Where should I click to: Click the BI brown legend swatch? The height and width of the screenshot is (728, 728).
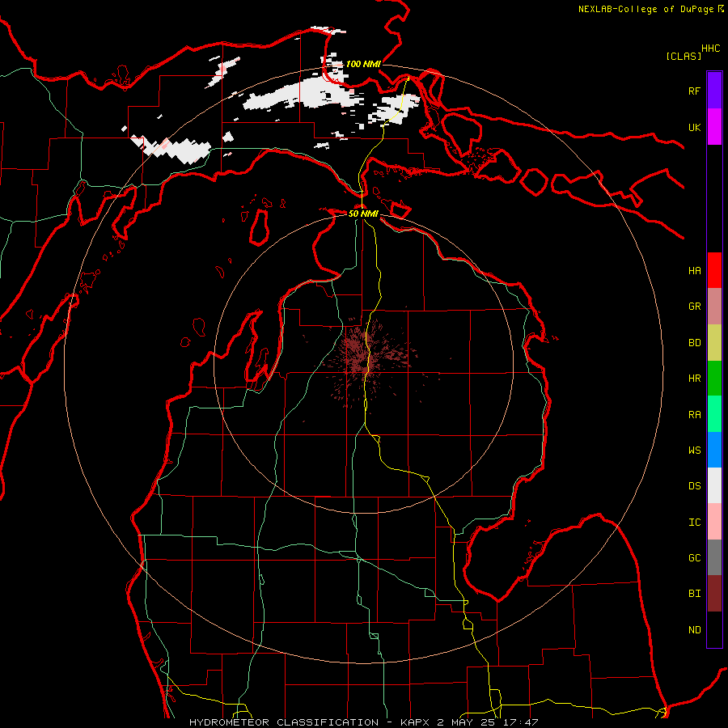(x=714, y=594)
